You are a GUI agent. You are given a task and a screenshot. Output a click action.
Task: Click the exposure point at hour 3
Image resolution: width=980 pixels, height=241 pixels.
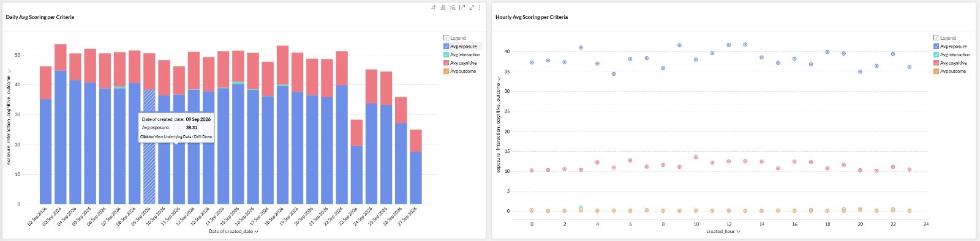click(581, 47)
